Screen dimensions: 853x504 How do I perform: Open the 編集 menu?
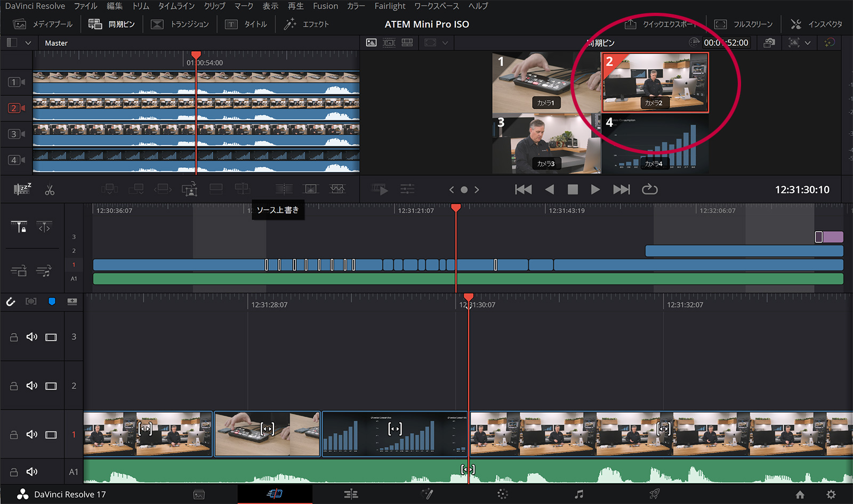click(115, 6)
